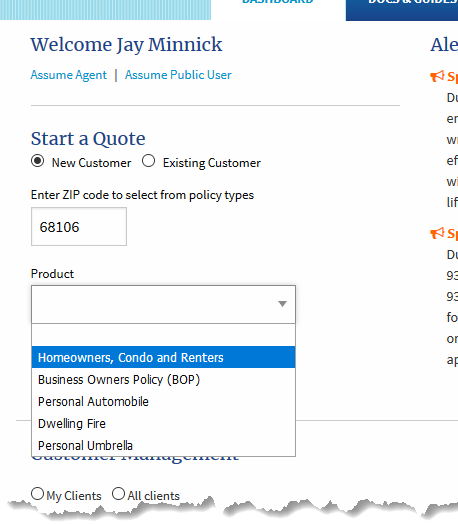This screenshot has width=458, height=524.
Task: Collapse the Product dropdown arrow
Action: click(282, 304)
